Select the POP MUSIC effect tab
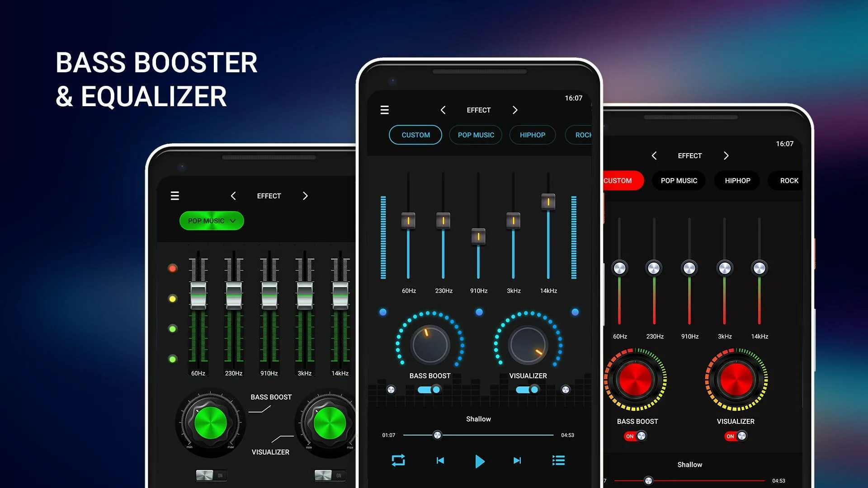The width and height of the screenshot is (868, 488). 475,135
